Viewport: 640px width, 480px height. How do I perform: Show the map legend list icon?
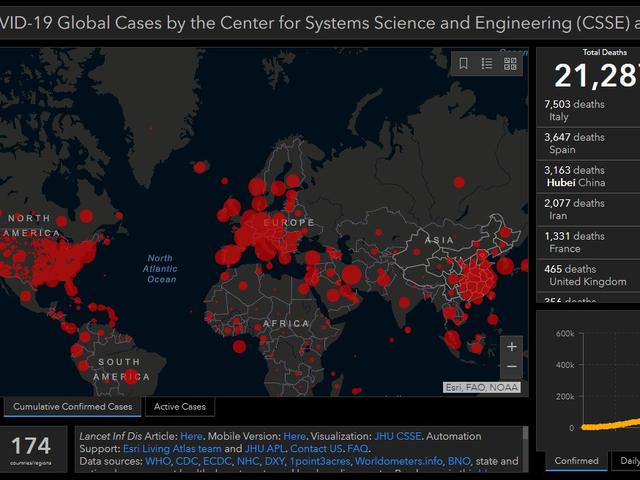coord(487,63)
